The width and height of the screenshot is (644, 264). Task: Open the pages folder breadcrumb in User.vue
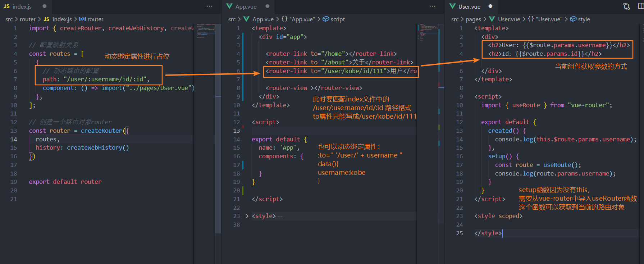(473, 19)
